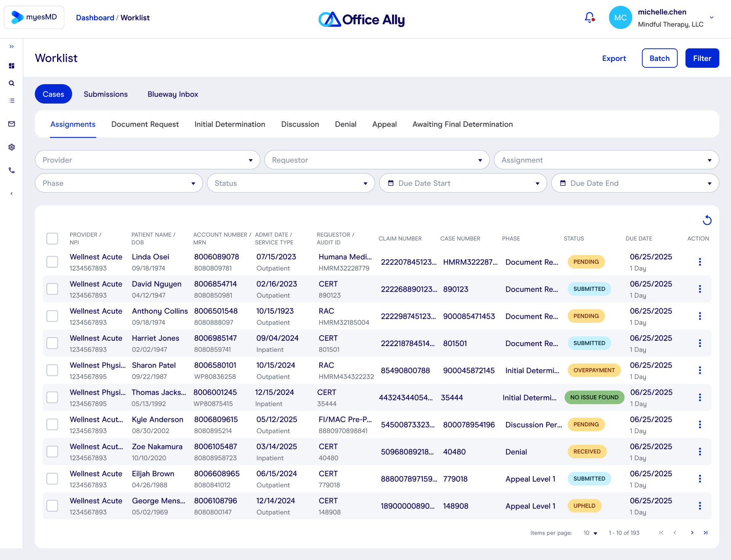Expand the Provider filter dropdown
This screenshot has height=560, width=731.
[147, 160]
